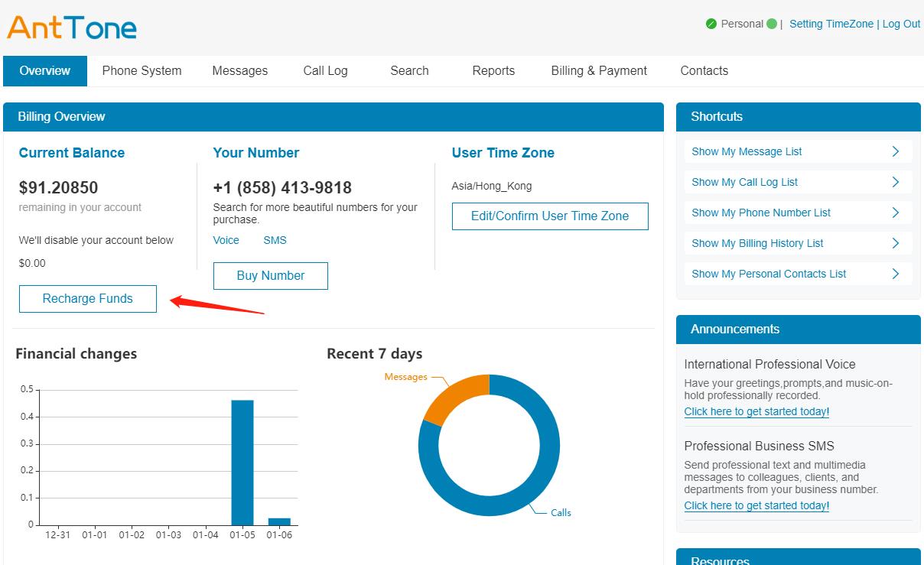Image resolution: width=924 pixels, height=565 pixels.
Task: Go to Call Log tab
Action: point(325,70)
